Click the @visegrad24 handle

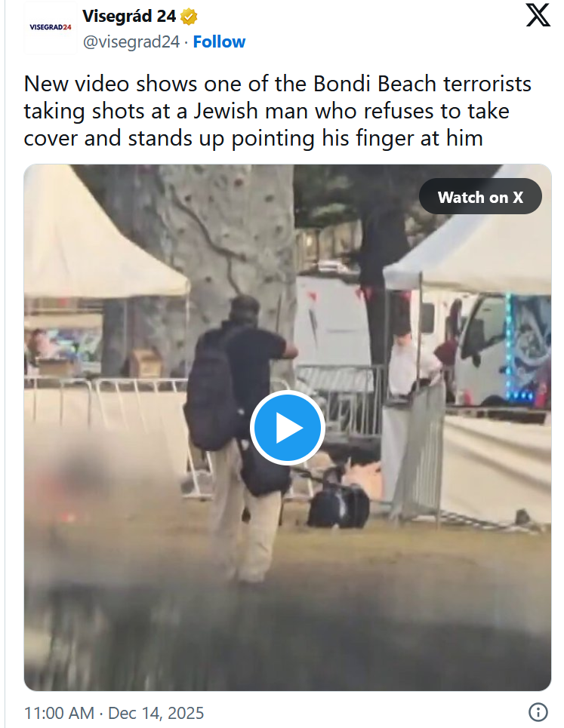click(131, 41)
